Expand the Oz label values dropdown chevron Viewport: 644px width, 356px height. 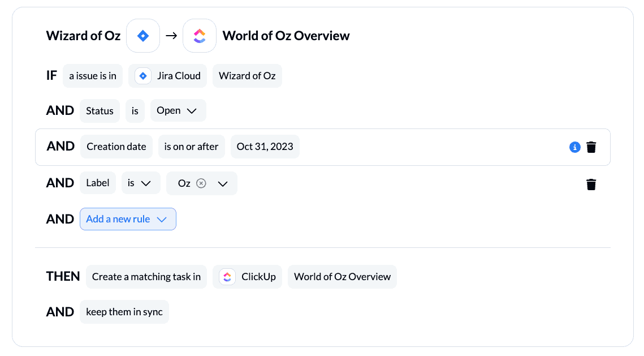coord(223,184)
